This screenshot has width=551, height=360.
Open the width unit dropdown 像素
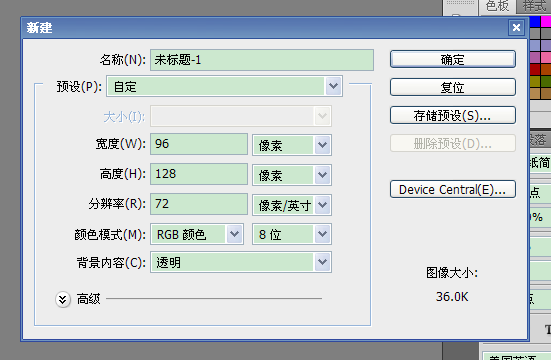(292, 145)
